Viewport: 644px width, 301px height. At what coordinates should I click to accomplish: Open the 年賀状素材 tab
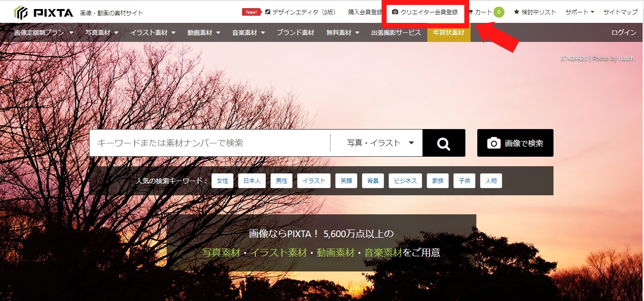click(x=448, y=32)
